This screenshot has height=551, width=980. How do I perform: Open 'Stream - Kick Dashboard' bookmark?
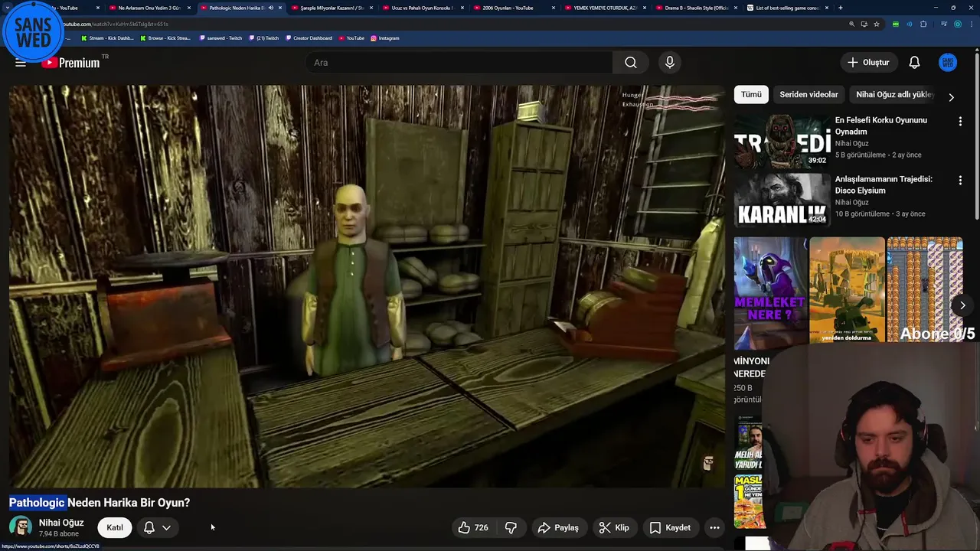tap(107, 37)
